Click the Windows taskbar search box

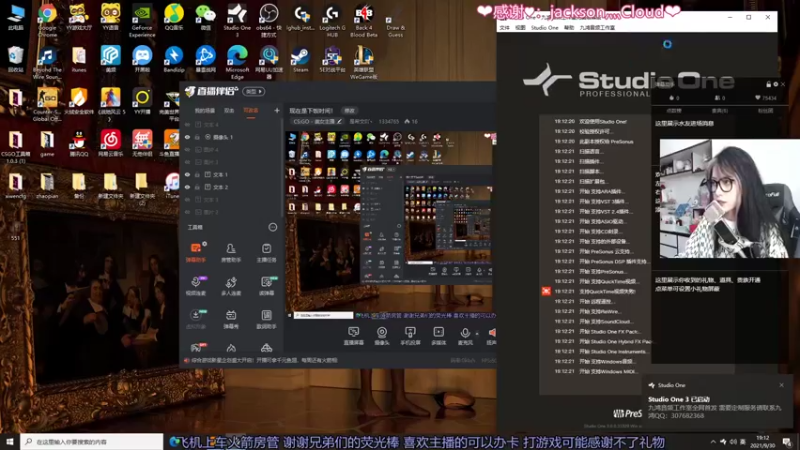(91, 441)
